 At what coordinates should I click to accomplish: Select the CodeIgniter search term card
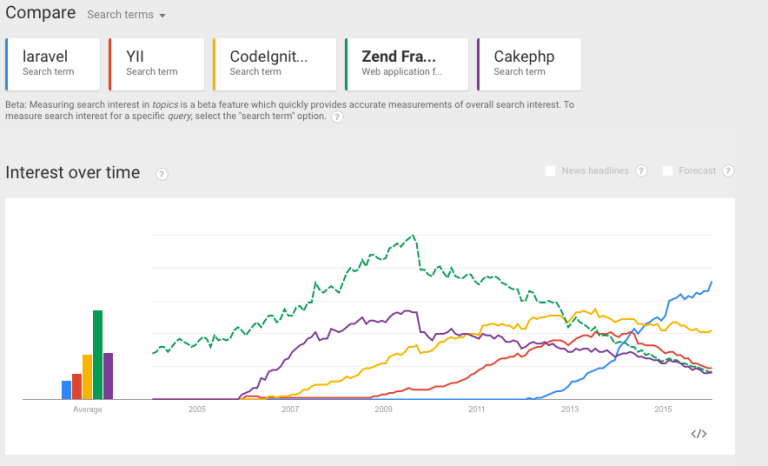[x=275, y=64]
